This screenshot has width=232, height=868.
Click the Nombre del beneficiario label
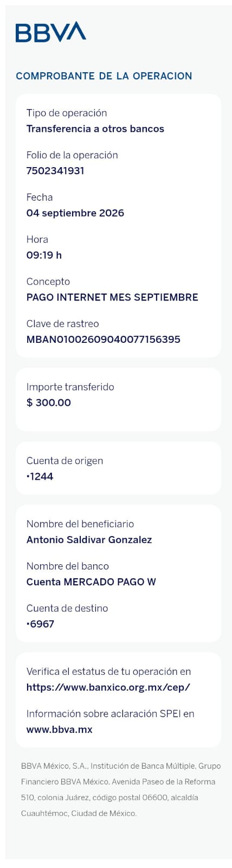80,524
